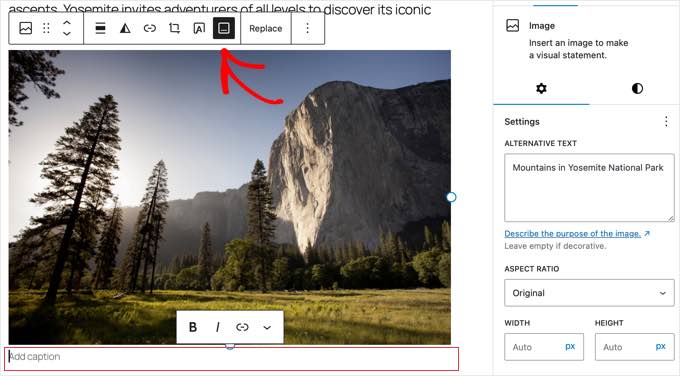Click the image resize handle on right edge

click(x=451, y=197)
